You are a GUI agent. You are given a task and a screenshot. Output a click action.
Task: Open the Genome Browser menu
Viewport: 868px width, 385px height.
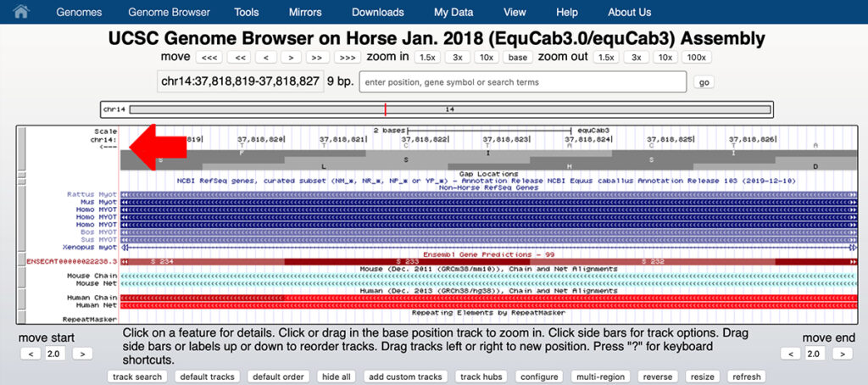tap(169, 12)
